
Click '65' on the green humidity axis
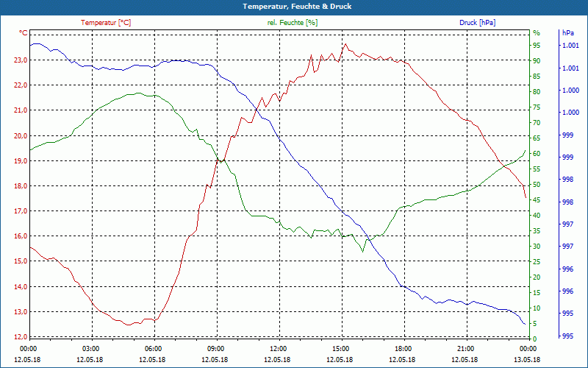(537, 138)
